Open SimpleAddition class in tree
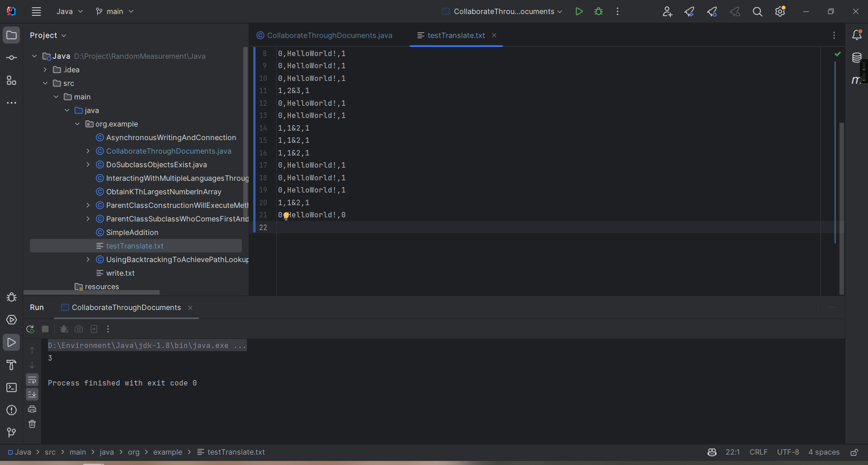This screenshot has width=868, height=465. [132, 232]
